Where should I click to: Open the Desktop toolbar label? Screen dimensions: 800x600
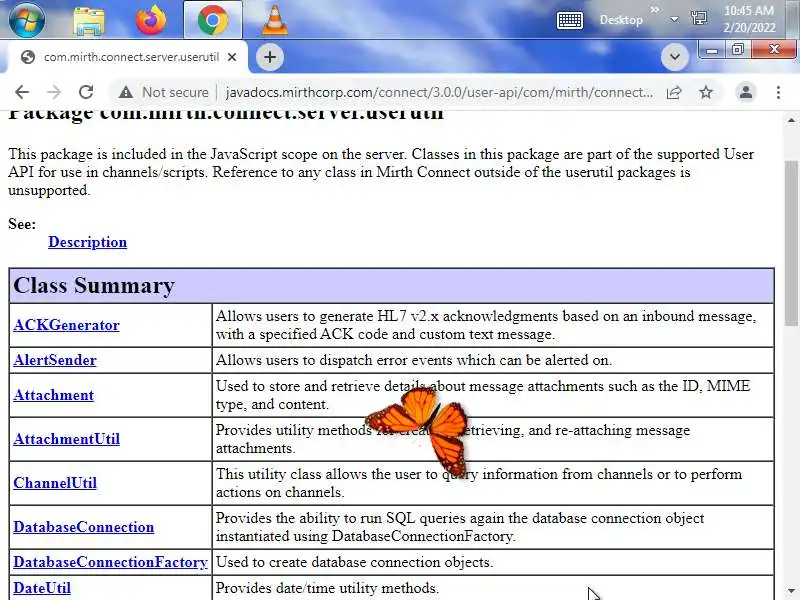click(621, 20)
